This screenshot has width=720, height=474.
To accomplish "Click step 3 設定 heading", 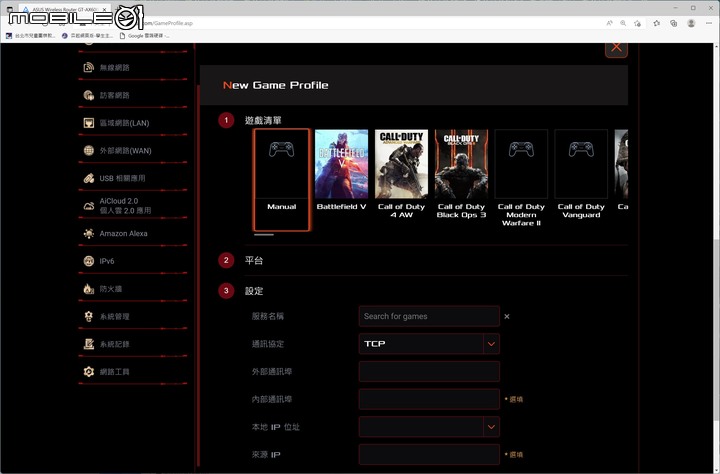I will 254,291.
